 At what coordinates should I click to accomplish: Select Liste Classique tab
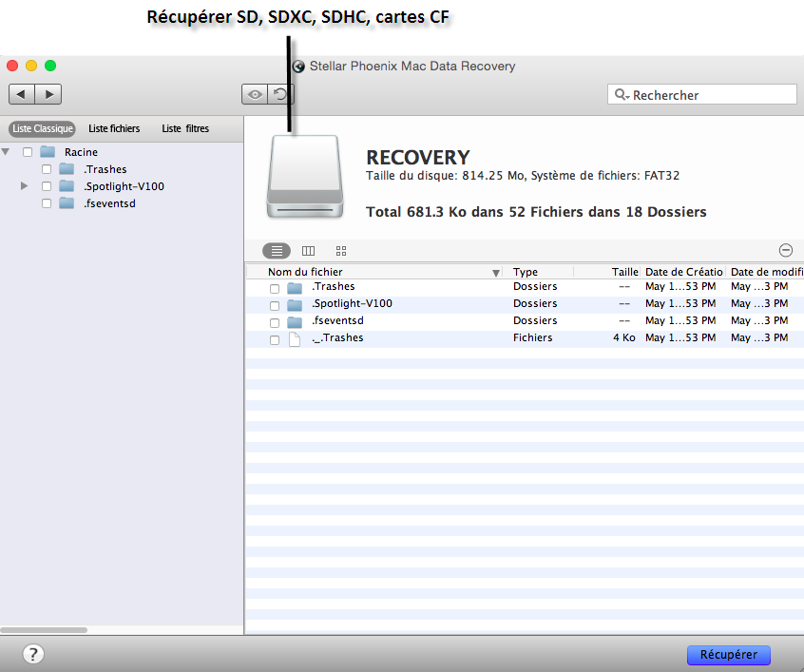click(42, 128)
